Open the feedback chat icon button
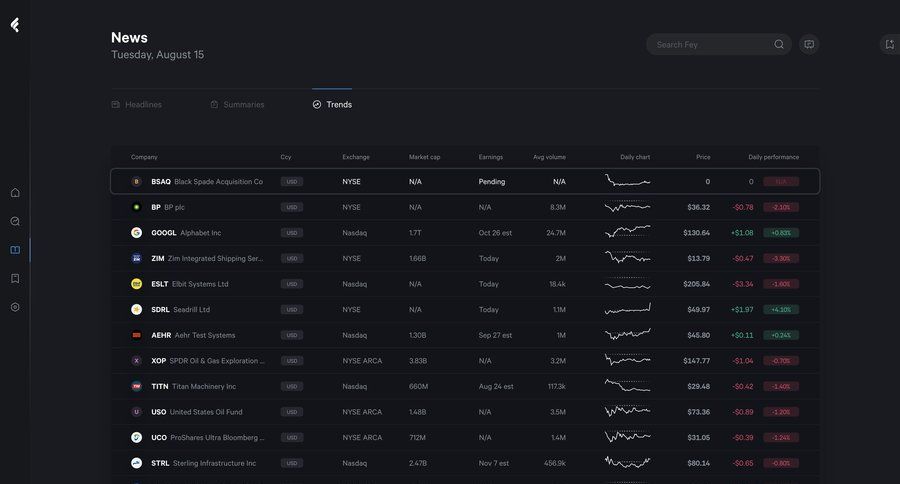The image size is (900, 484). [x=809, y=44]
